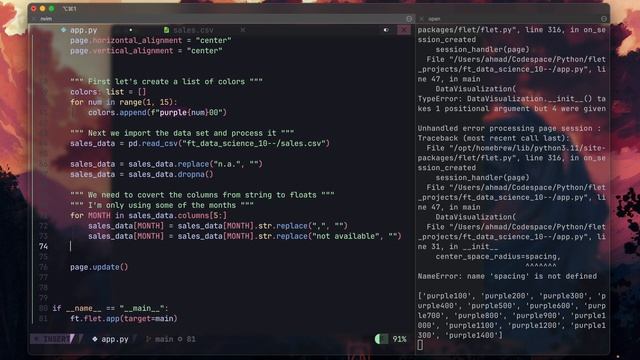This screenshot has width=640, height=360.
Task: Click the 91% position in statusline
Action: 399,339
